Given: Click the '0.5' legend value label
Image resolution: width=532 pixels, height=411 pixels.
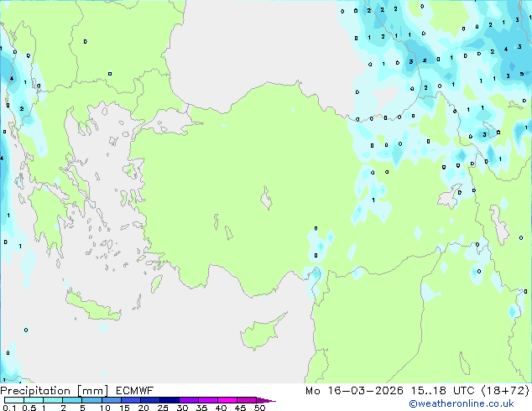Looking at the screenshot, I should (x=29, y=408).
